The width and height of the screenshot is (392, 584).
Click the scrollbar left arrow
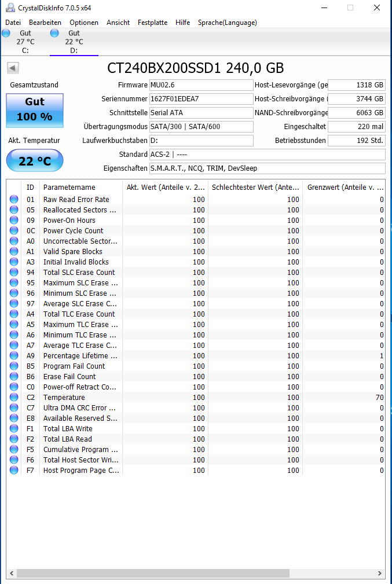tap(11, 573)
